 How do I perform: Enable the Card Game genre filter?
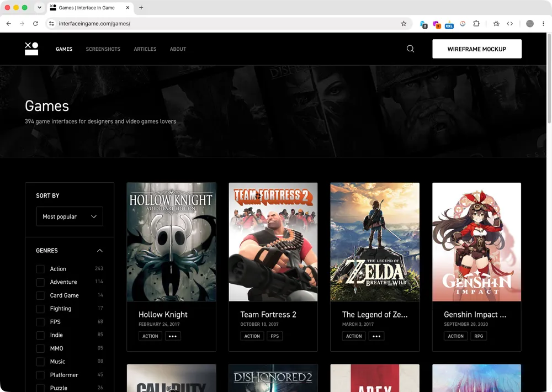coord(40,295)
